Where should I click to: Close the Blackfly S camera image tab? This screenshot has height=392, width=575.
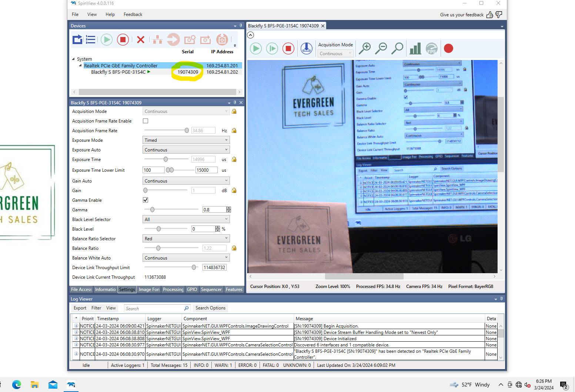point(323,26)
